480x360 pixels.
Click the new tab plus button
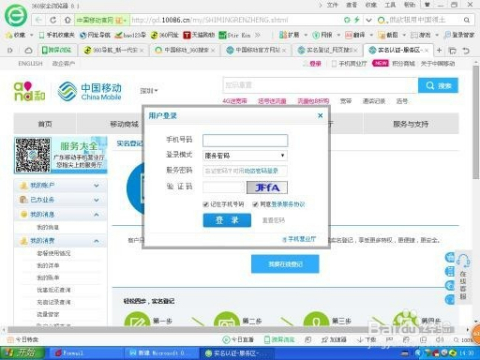click(x=439, y=50)
